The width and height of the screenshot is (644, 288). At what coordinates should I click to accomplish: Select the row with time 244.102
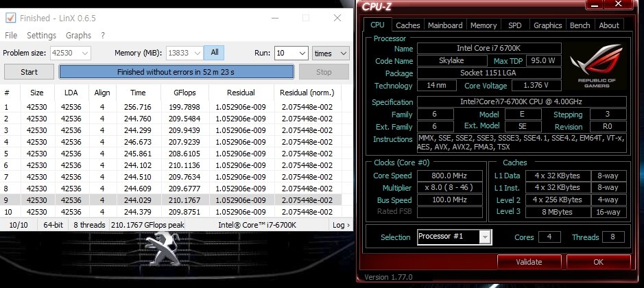[171, 165]
